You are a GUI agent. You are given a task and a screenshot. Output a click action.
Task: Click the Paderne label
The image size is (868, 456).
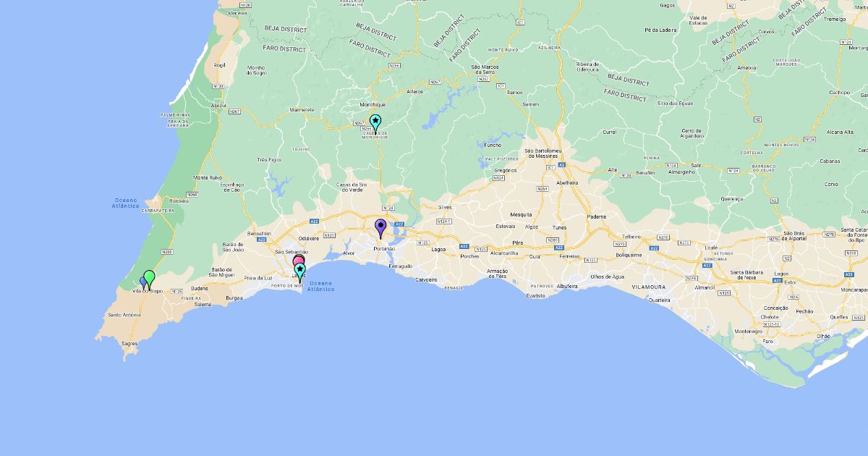pyautogui.click(x=597, y=216)
